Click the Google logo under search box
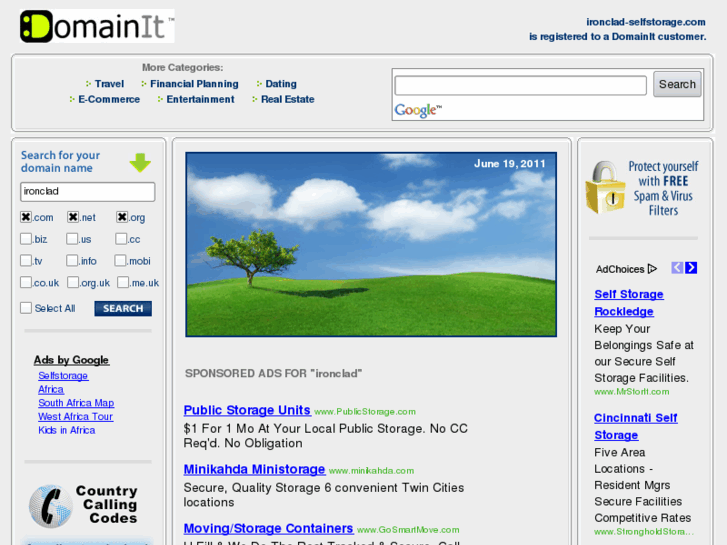Image resolution: width=727 pixels, height=545 pixels. (417, 110)
